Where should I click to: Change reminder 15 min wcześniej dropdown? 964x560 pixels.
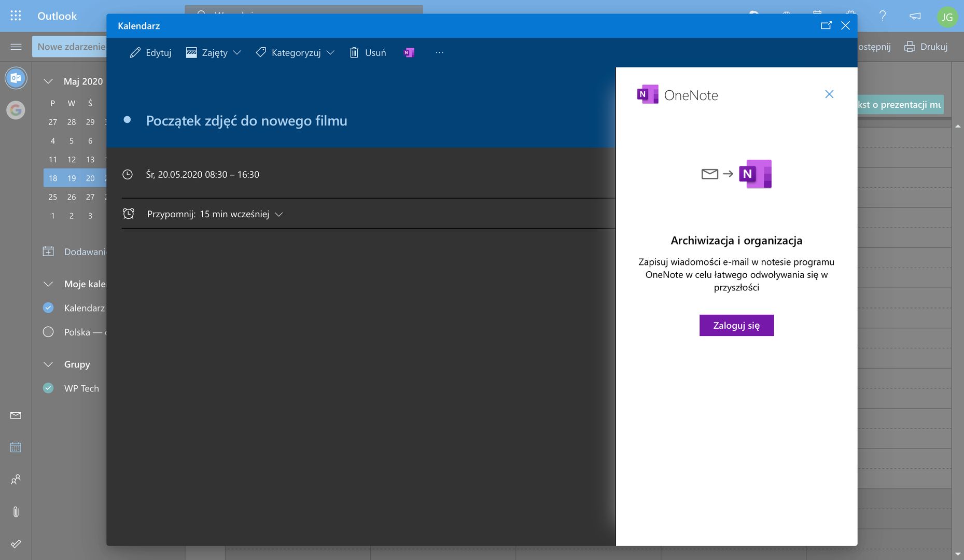coord(241,214)
